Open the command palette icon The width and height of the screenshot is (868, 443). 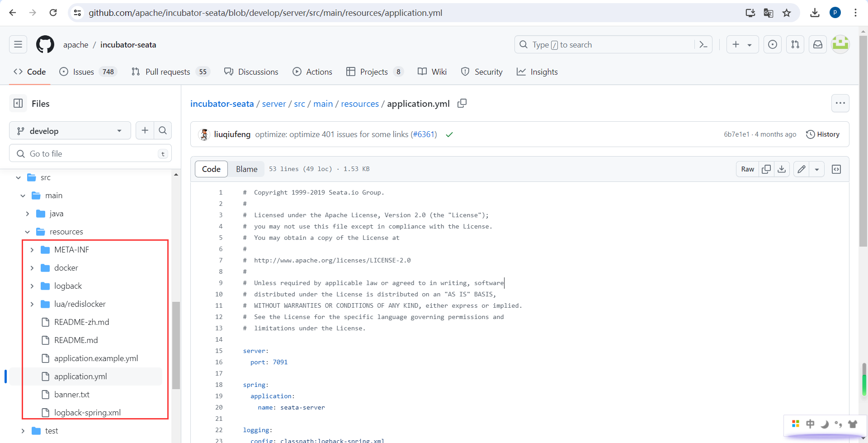(703, 44)
